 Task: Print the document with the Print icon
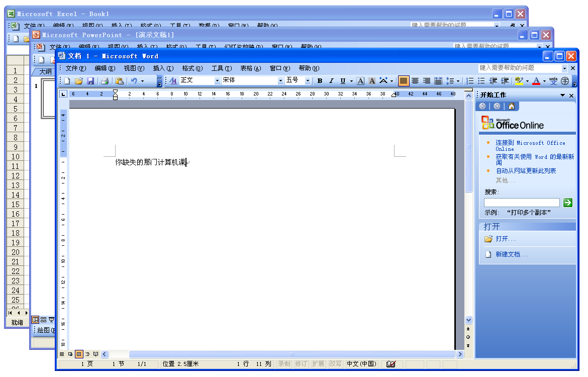coord(105,80)
